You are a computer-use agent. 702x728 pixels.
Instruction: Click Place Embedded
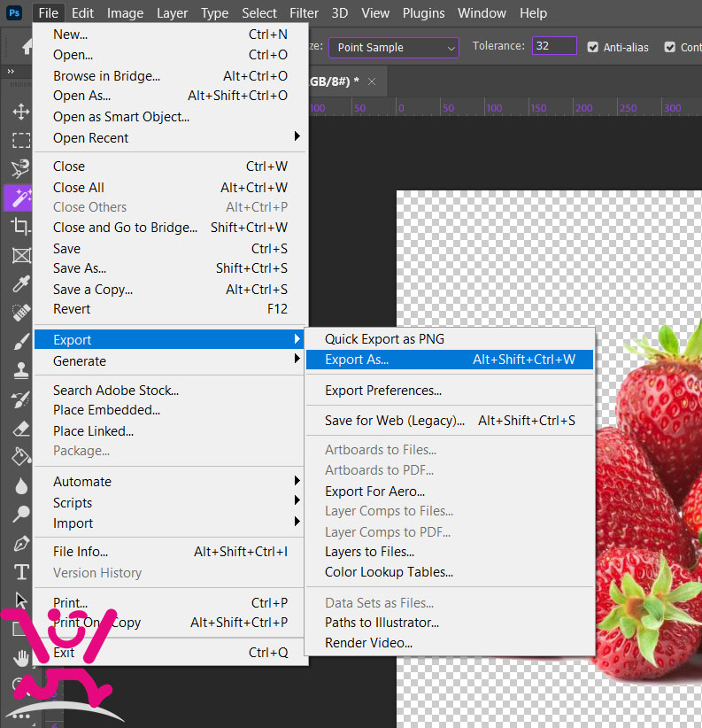[x=170, y=410]
